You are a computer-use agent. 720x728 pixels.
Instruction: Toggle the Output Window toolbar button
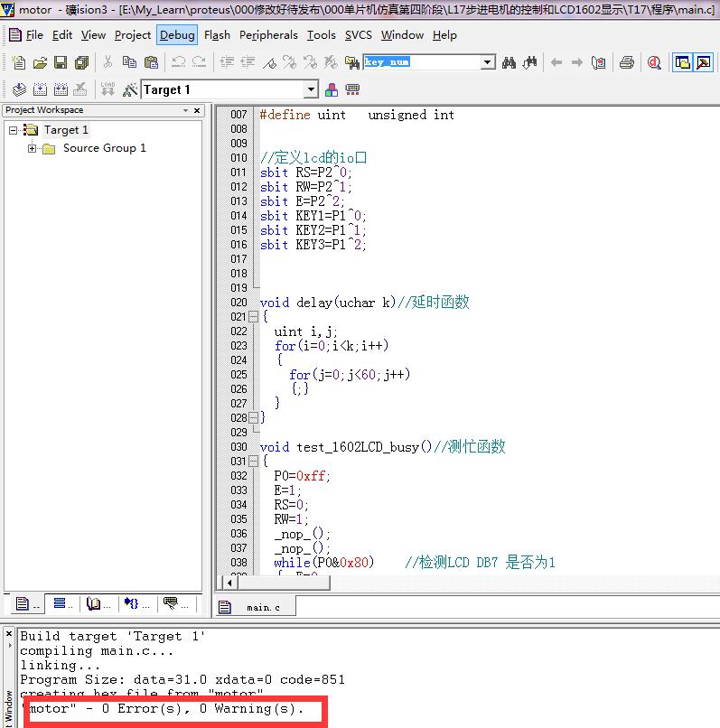point(703,62)
